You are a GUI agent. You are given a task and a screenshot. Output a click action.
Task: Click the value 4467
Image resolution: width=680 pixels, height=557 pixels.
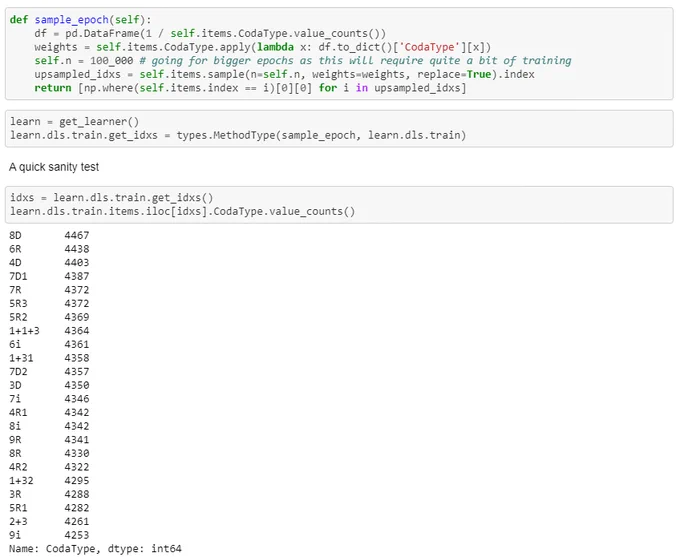click(x=77, y=236)
